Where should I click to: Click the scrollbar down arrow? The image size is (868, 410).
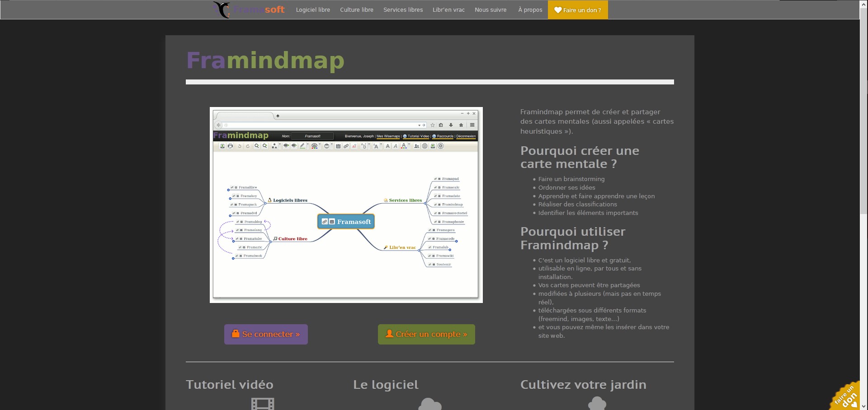[x=864, y=406]
